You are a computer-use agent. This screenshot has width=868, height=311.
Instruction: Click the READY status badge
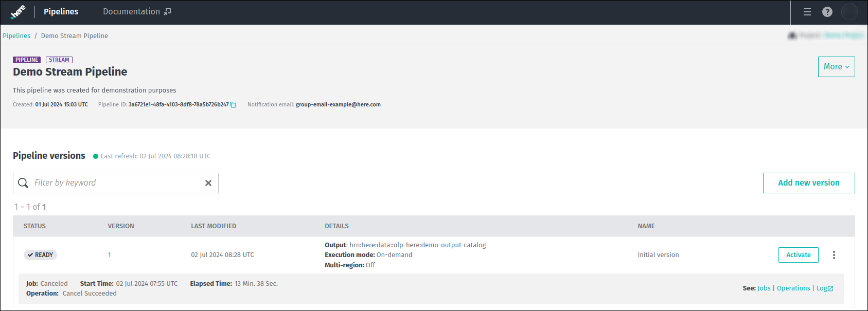[40, 255]
